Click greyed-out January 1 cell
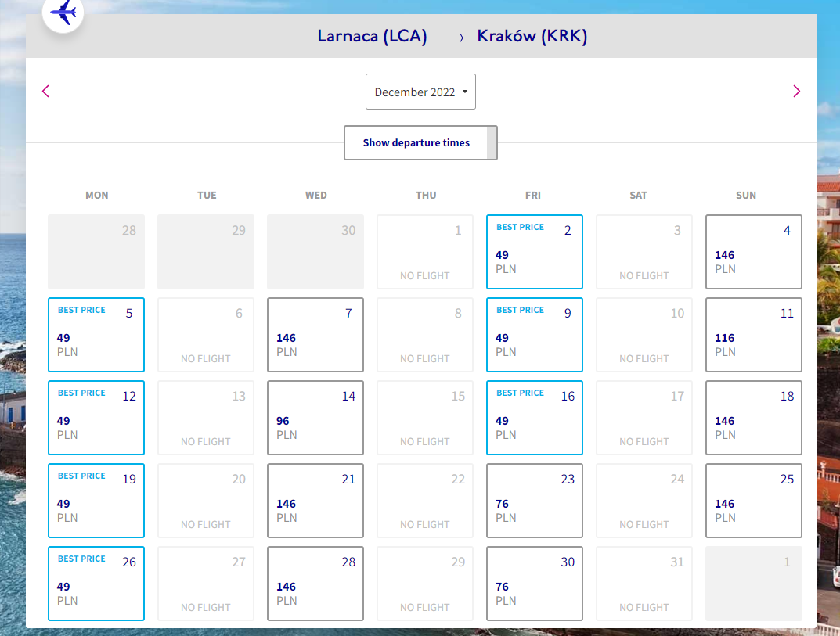840x636 pixels. click(x=753, y=584)
